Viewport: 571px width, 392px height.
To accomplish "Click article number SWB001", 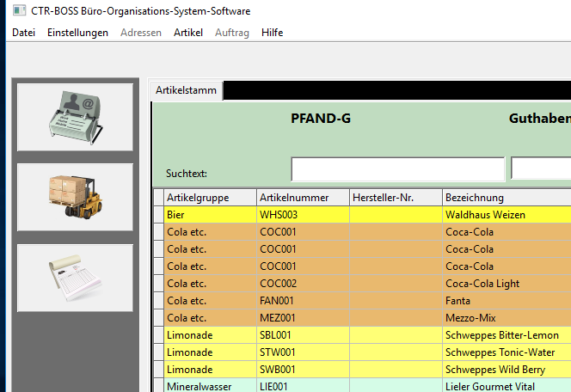I will 303,370.
